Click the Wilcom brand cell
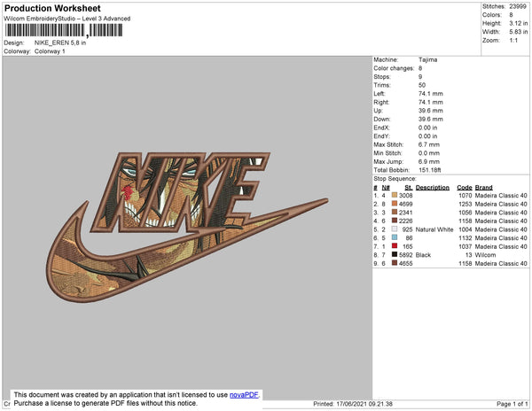This screenshot has height=411, width=532. tap(485, 255)
